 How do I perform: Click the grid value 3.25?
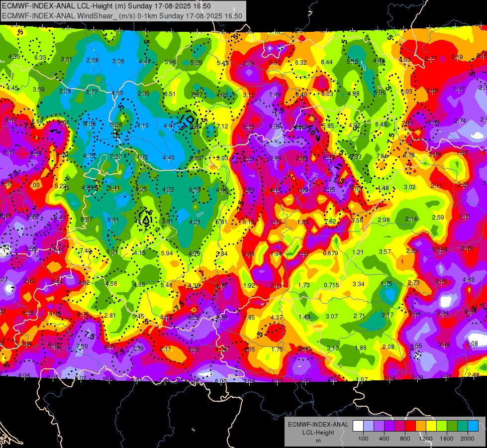441,281
